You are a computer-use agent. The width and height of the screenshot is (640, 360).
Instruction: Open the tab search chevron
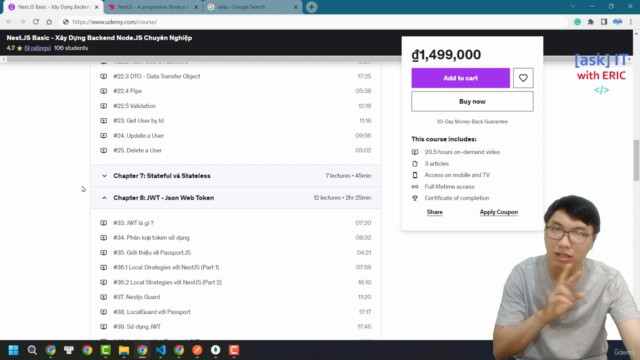(573, 7)
